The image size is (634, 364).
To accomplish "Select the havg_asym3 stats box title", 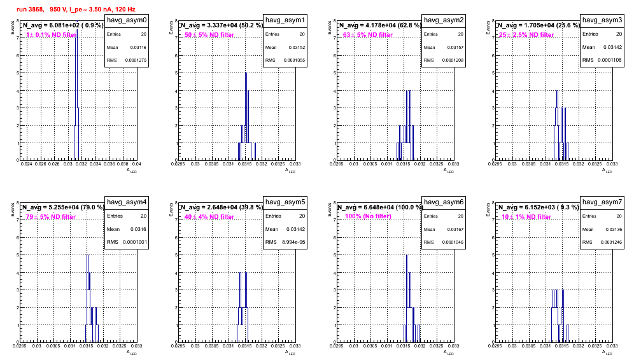I will pos(602,20).
